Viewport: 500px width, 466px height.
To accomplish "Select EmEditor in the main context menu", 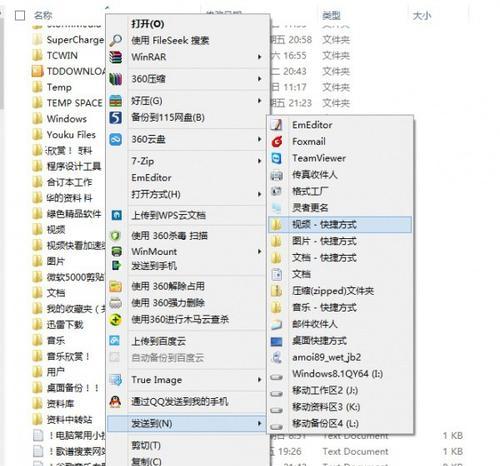I will click(x=188, y=178).
